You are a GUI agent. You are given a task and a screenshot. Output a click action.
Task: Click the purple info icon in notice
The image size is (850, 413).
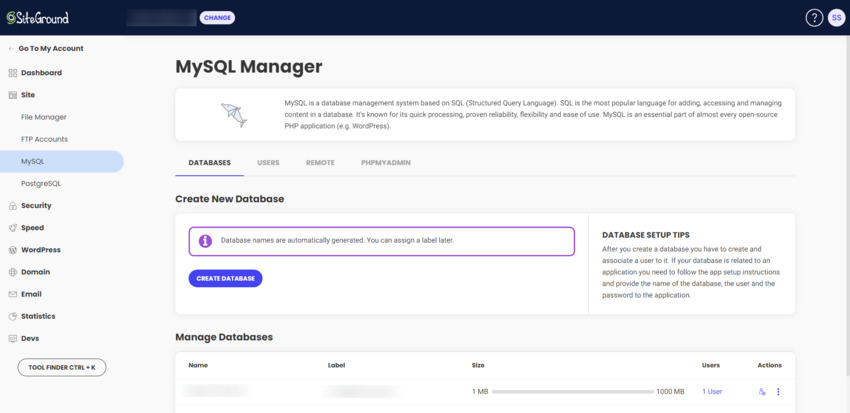pyautogui.click(x=205, y=241)
